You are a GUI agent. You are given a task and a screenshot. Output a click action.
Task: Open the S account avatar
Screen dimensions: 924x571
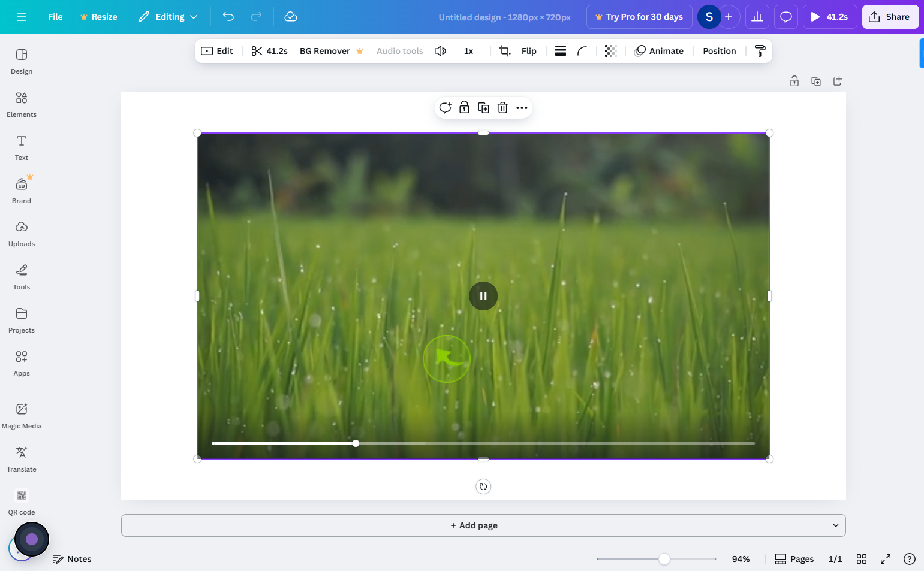pyautogui.click(x=709, y=17)
